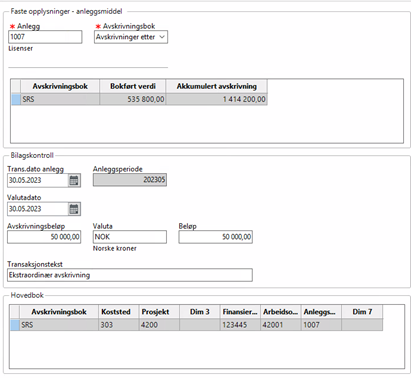The width and height of the screenshot is (411, 378).
Task: Click Avskrivningsbok header in Hovedbok table
Action: pyautogui.click(x=59, y=312)
